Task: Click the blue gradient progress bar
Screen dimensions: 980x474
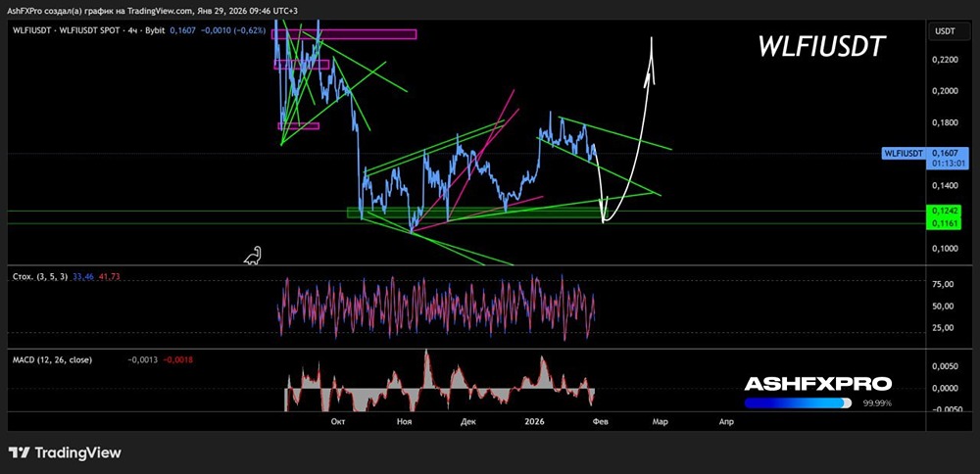Action: click(798, 403)
